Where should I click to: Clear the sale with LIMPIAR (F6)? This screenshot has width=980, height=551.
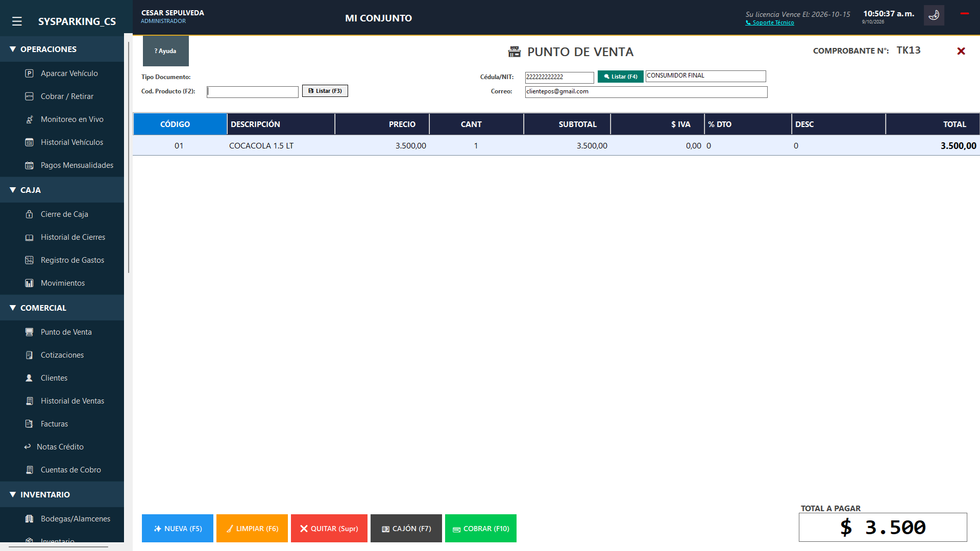point(252,529)
